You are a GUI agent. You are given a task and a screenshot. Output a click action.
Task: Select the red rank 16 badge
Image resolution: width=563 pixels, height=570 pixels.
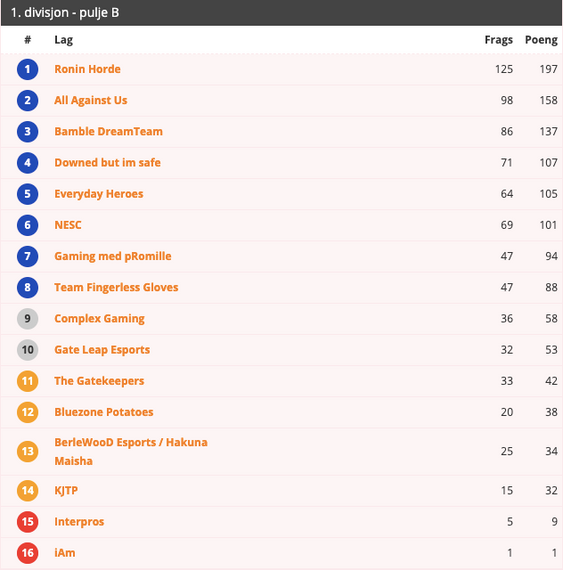28,553
